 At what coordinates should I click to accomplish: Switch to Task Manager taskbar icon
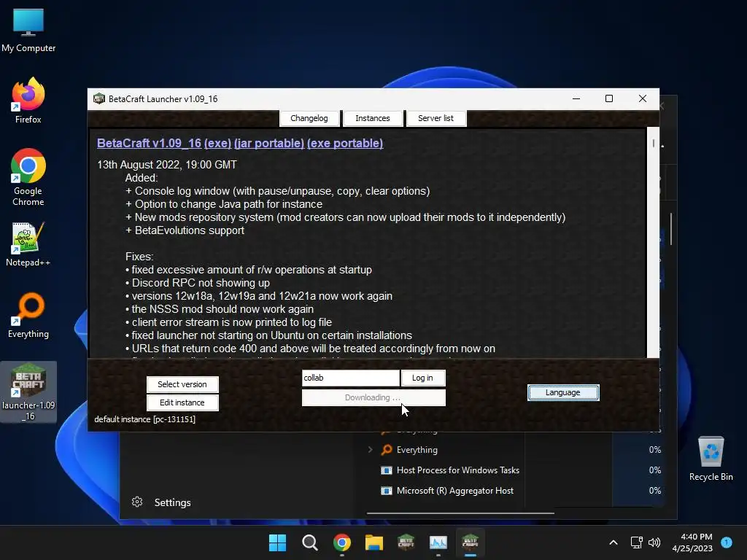(x=438, y=542)
